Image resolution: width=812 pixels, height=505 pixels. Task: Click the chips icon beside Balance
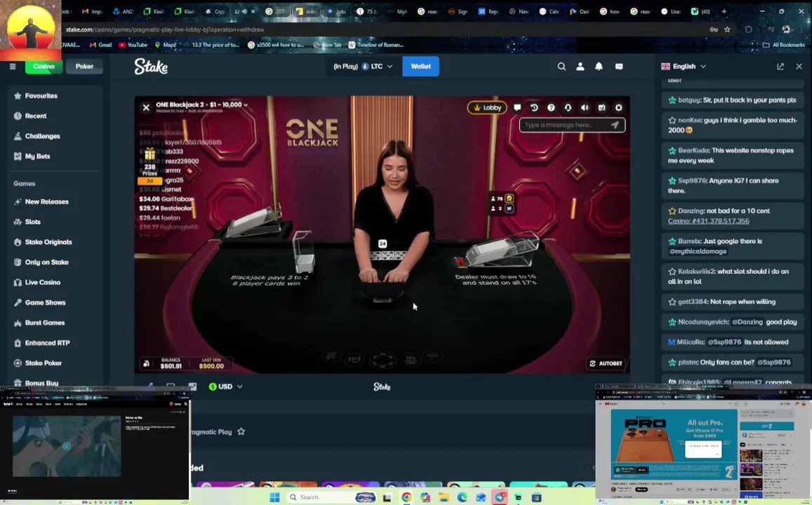coord(147,364)
